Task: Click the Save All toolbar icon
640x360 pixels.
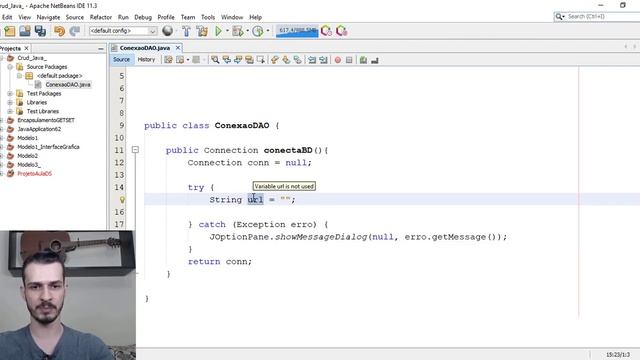Action: (40, 31)
